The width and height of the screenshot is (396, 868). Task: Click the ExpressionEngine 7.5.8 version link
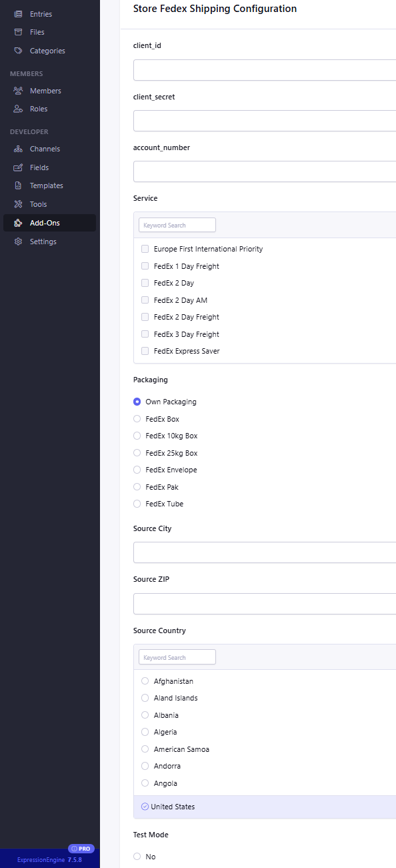49,860
